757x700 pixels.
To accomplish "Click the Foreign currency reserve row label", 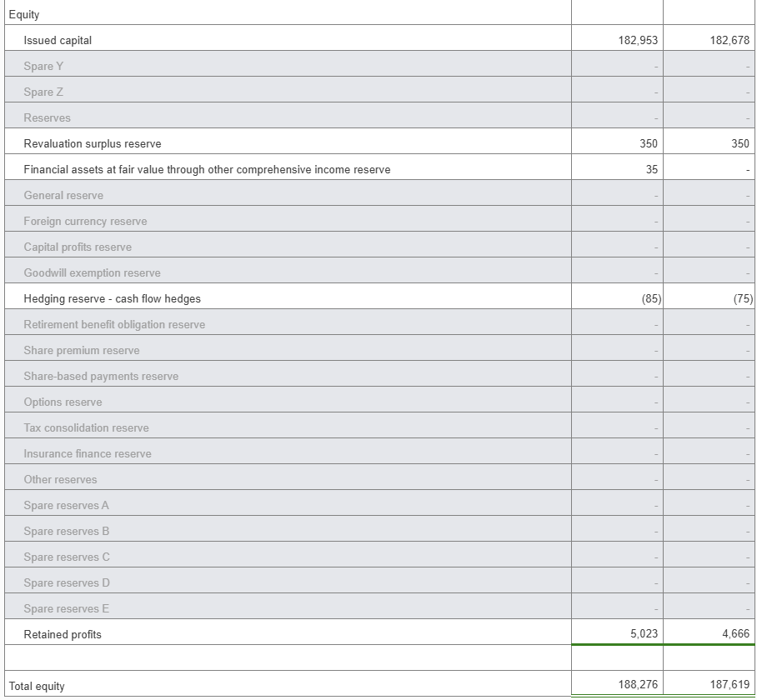I will click(x=85, y=221).
